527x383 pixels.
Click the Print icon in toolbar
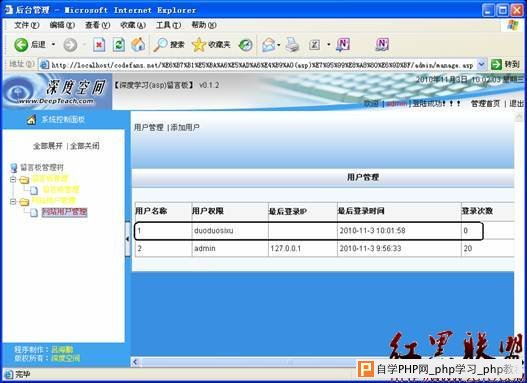292,45
